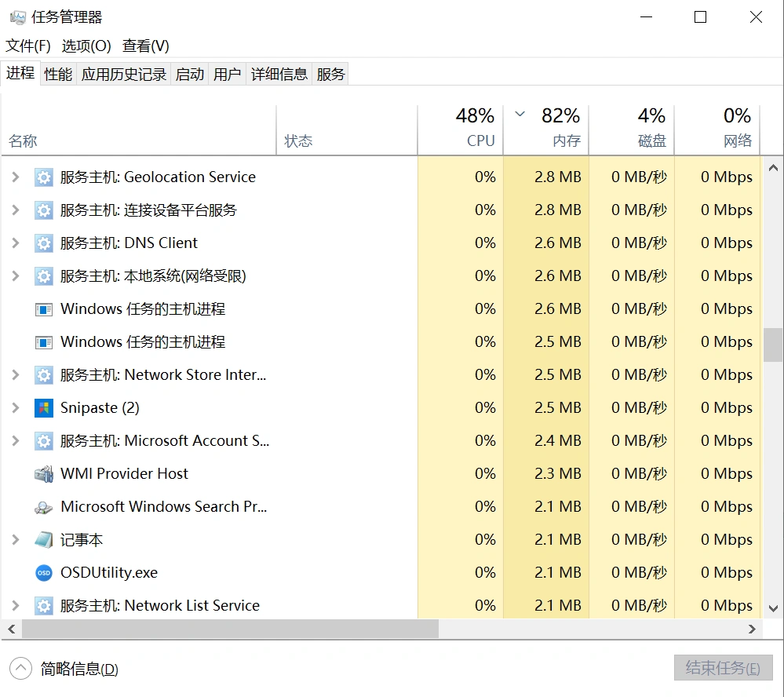This screenshot has height=697, width=784.
Task: Click the Network List Service gear icon
Action: coord(44,605)
